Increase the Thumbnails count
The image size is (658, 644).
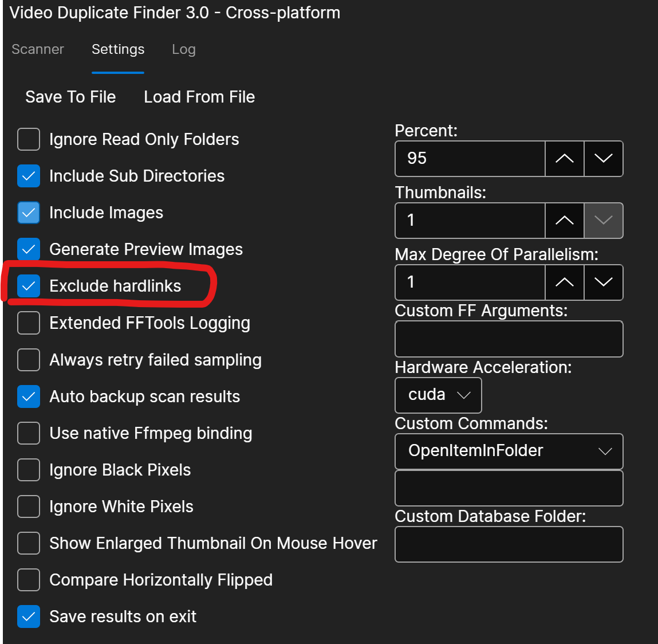click(564, 221)
